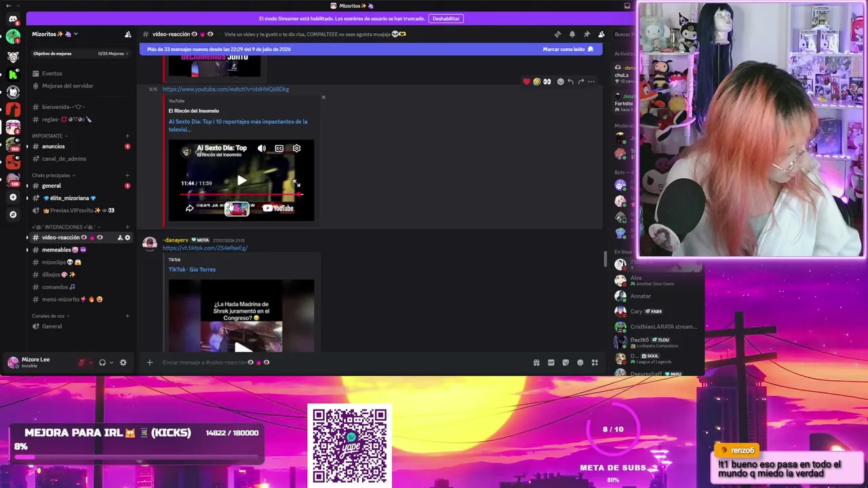Screen dimensions: 868x488
Task: Open the emoji picker in message bar
Action: [x=580, y=363]
